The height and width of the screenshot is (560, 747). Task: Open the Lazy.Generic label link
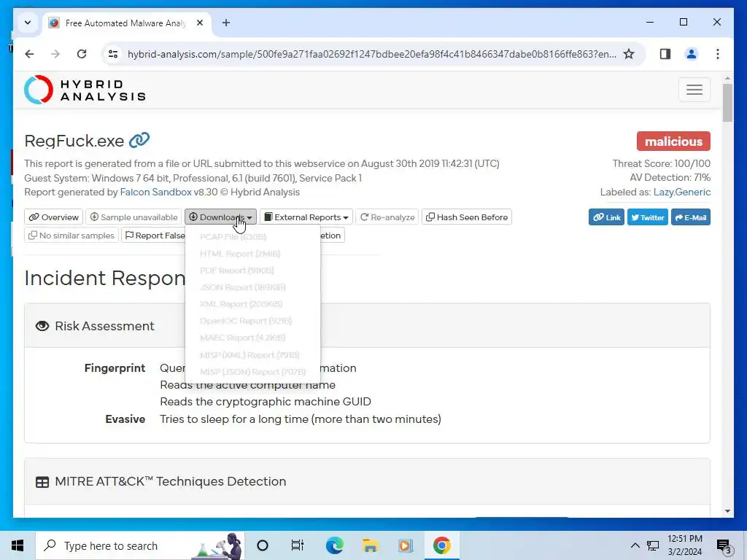(682, 192)
